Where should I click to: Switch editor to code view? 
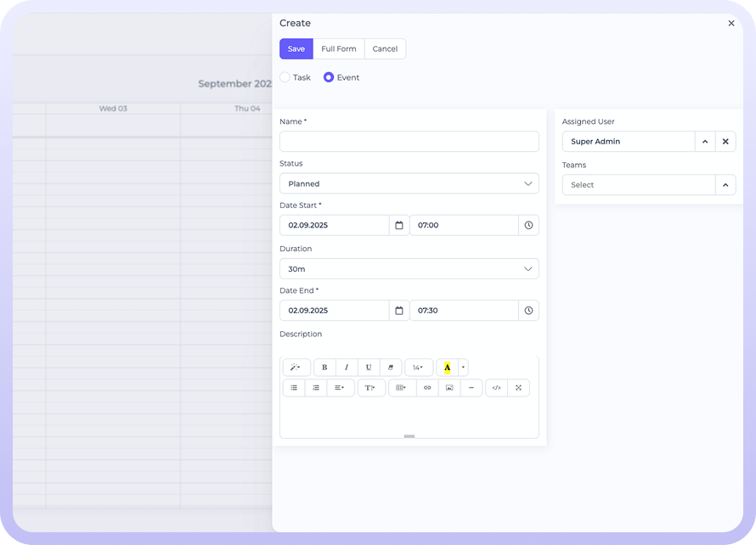[x=497, y=388]
